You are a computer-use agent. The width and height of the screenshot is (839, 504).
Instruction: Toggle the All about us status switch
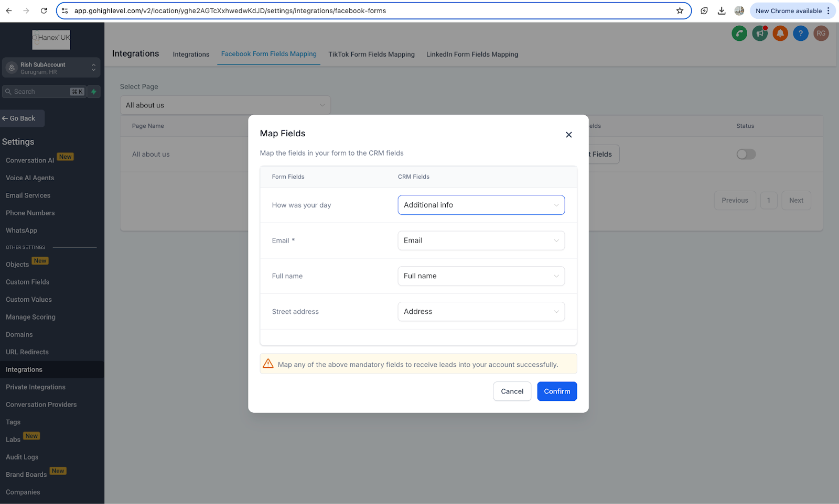click(x=746, y=154)
